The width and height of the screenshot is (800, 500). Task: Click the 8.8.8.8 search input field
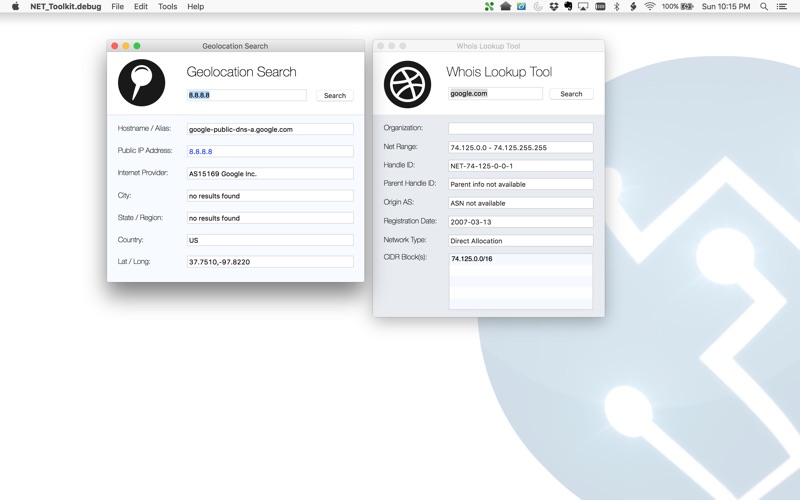247,95
